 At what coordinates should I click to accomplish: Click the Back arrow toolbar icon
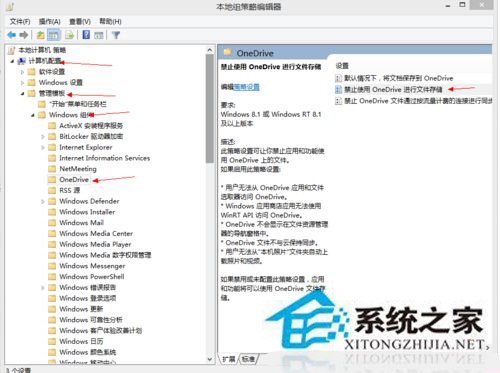tap(11, 35)
